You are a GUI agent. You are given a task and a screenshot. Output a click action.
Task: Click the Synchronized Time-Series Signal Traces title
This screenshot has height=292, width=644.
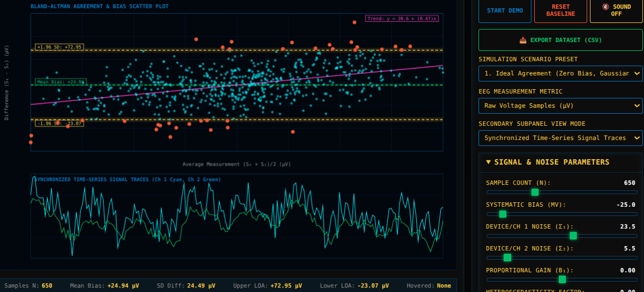tap(127, 179)
